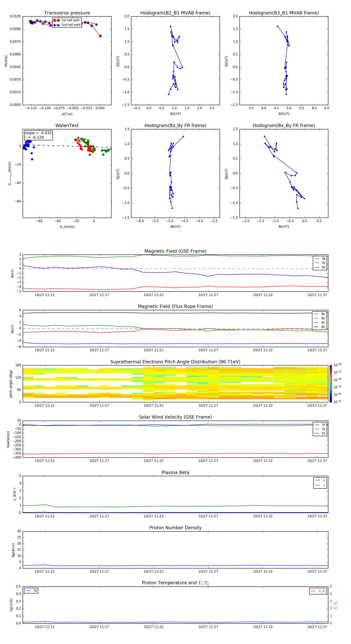Viewport: 351px width, 644px height.
Task: Select the "Vy" velocity legend entry
Action: pos(320,429)
